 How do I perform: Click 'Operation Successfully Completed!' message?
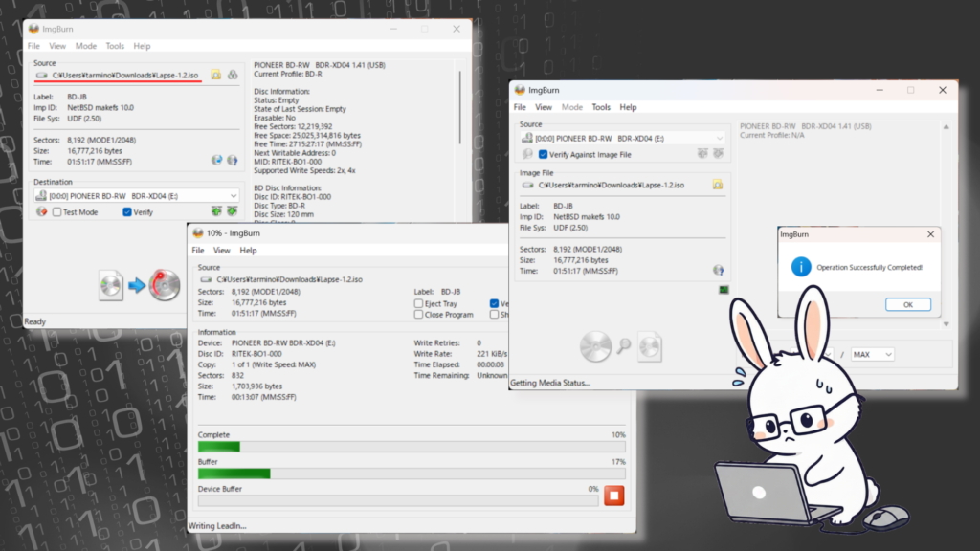[869, 268]
